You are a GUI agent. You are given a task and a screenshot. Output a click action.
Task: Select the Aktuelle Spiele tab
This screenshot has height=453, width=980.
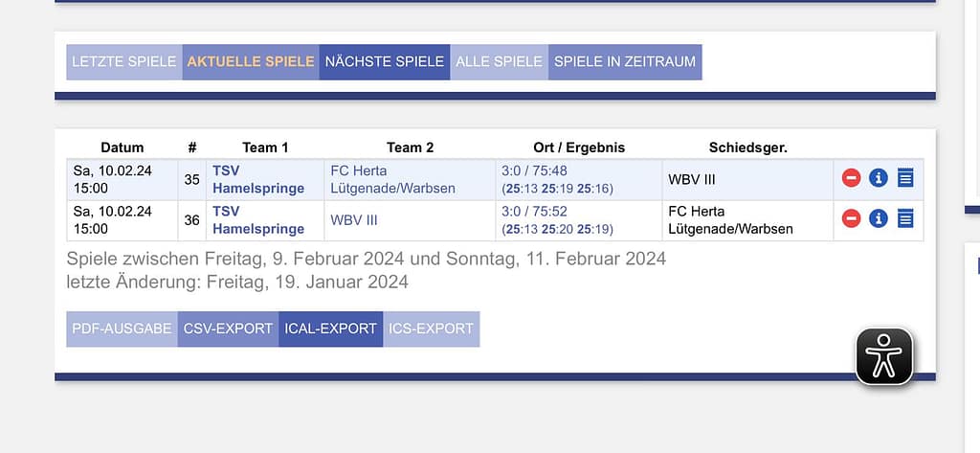click(251, 61)
